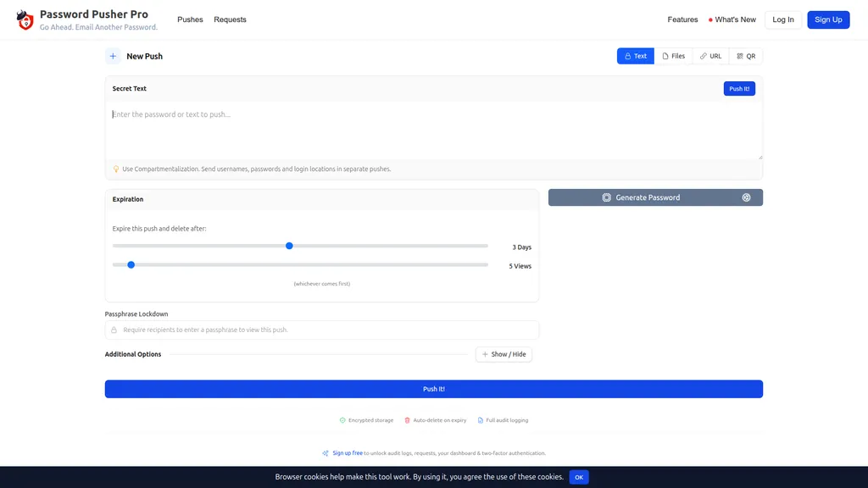
Task: Click the Password Pusher Pro logo icon
Action: [25, 20]
